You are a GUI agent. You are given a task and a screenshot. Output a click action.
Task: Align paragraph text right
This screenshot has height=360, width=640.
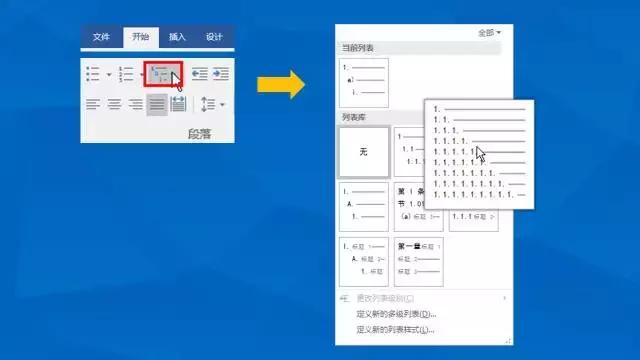pos(136,104)
